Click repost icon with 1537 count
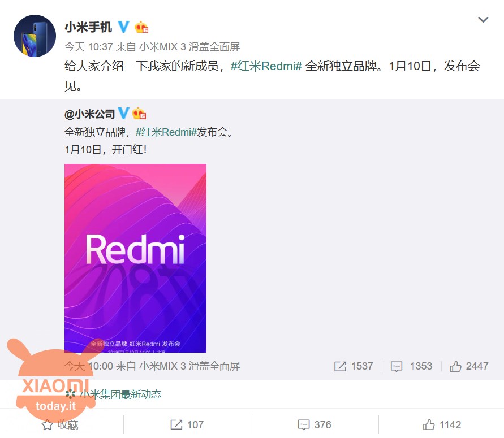The width and height of the screenshot is (504, 438). click(354, 366)
